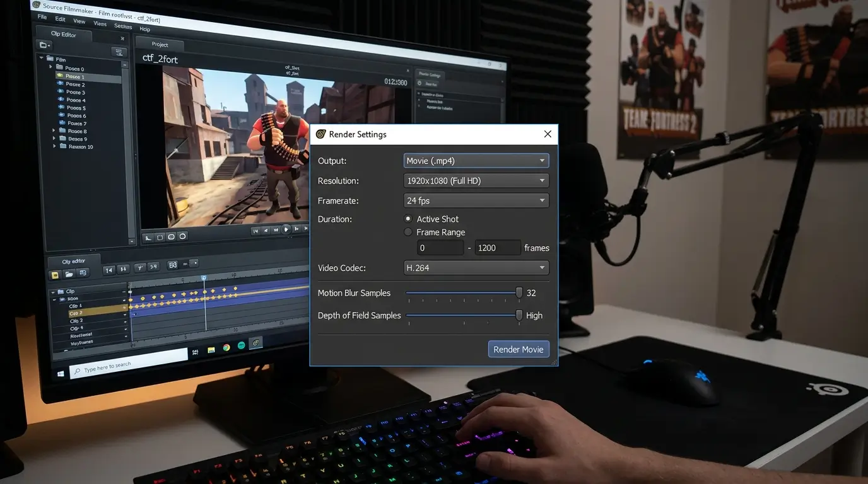Image resolution: width=868 pixels, height=484 pixels.
Task: Open the Framerate dropdown showing 24 fps
Action: pyautogui.click(x=476, y=200)
